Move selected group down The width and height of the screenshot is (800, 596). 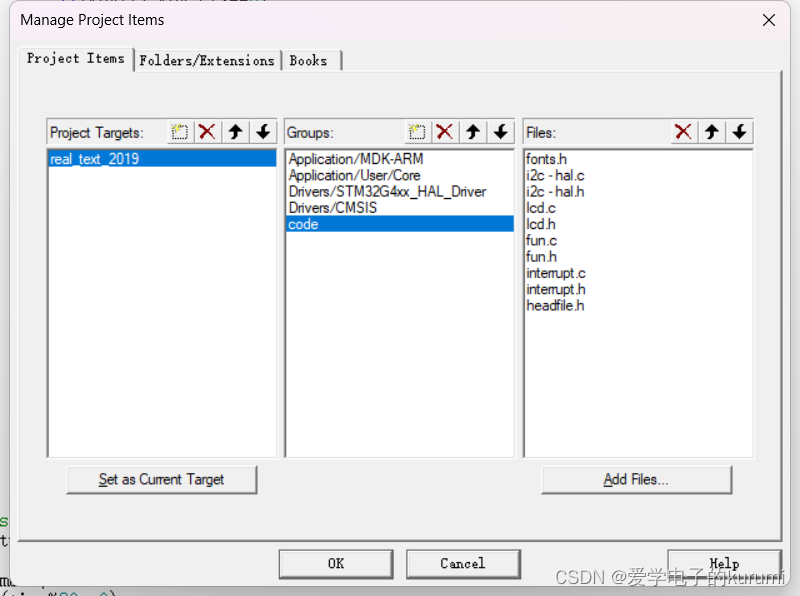point(501,132)
